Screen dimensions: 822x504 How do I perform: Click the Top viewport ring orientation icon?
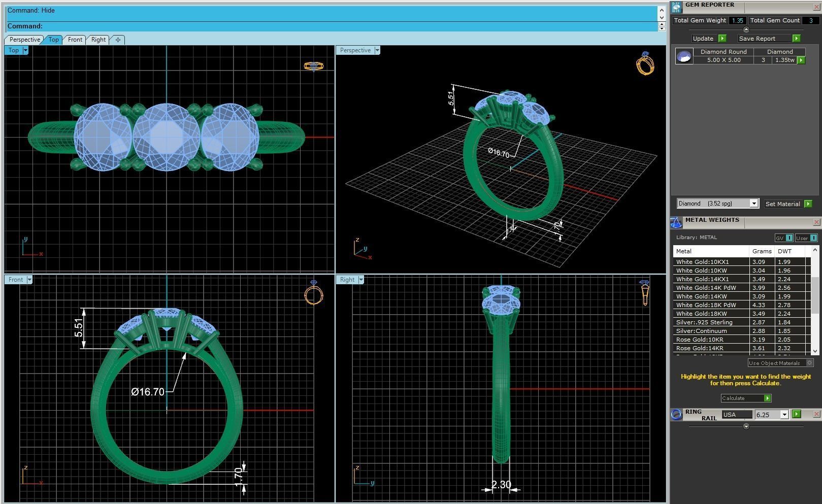[x=313, y=66]
